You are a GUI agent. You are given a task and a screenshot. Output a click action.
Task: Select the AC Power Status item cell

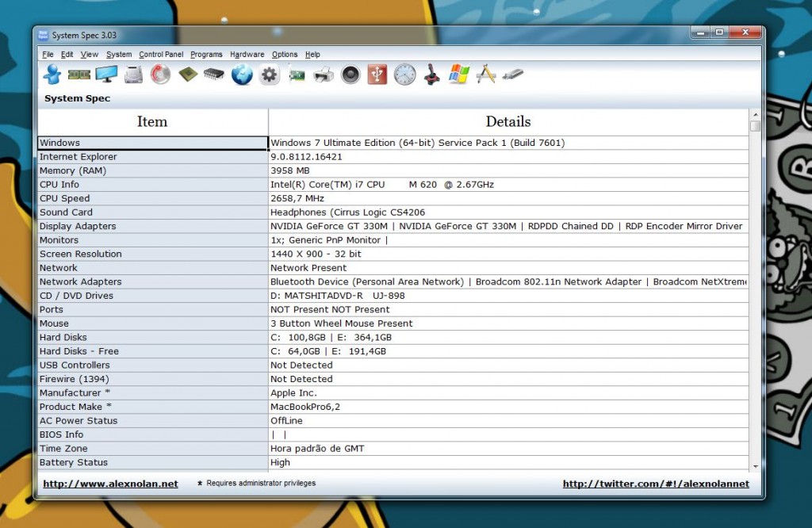click(152, 421)
